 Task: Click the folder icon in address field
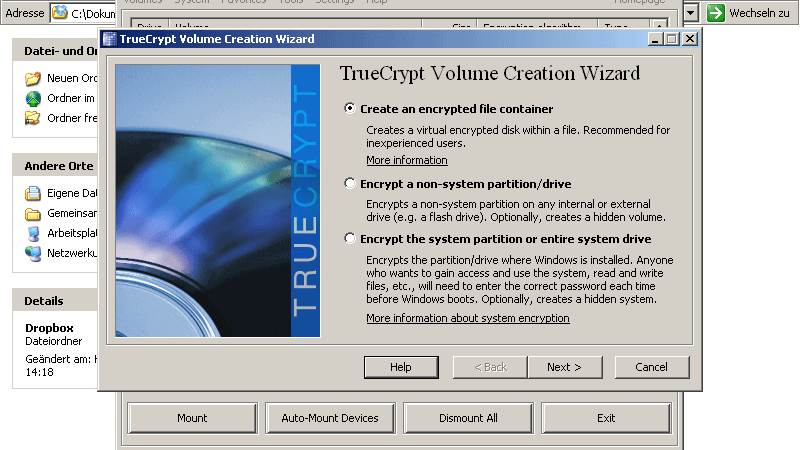pyautogui.click(x=60, y=12)
